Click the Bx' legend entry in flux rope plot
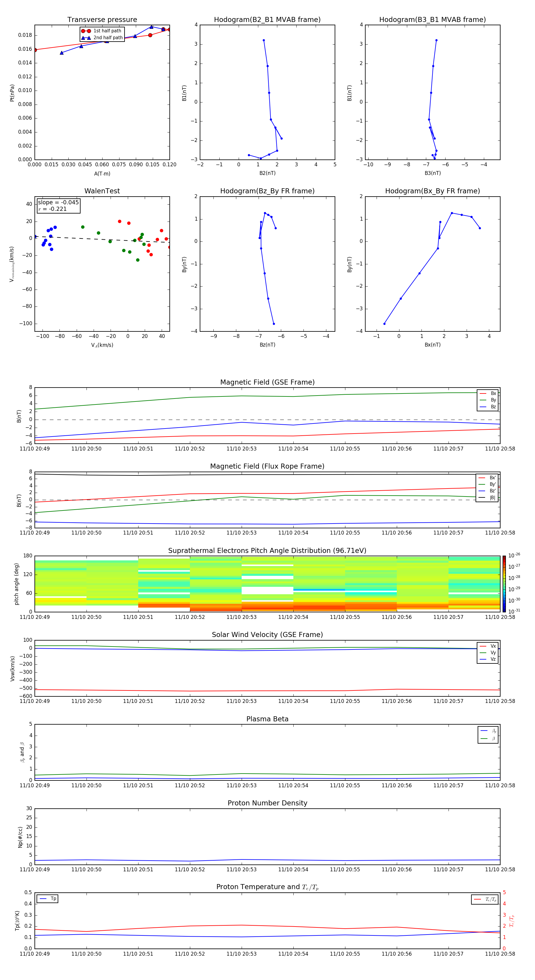Screen dimensions: 535x980 tap(487, 478)
